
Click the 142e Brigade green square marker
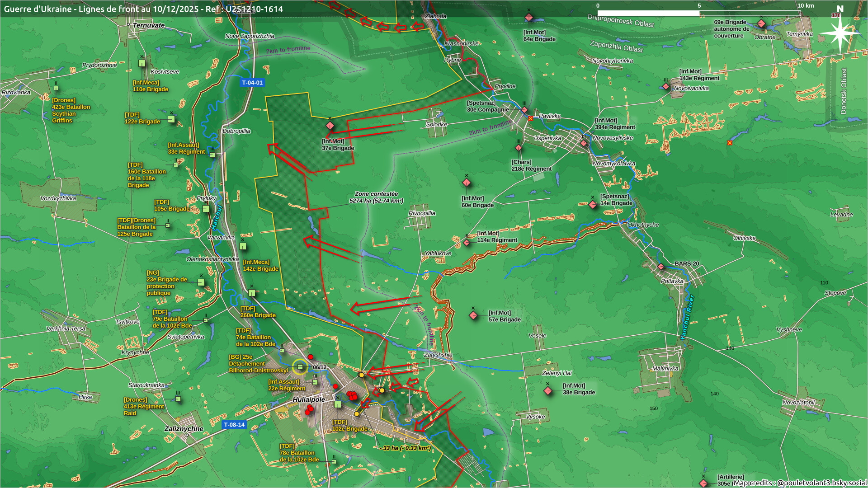[243, 246]
